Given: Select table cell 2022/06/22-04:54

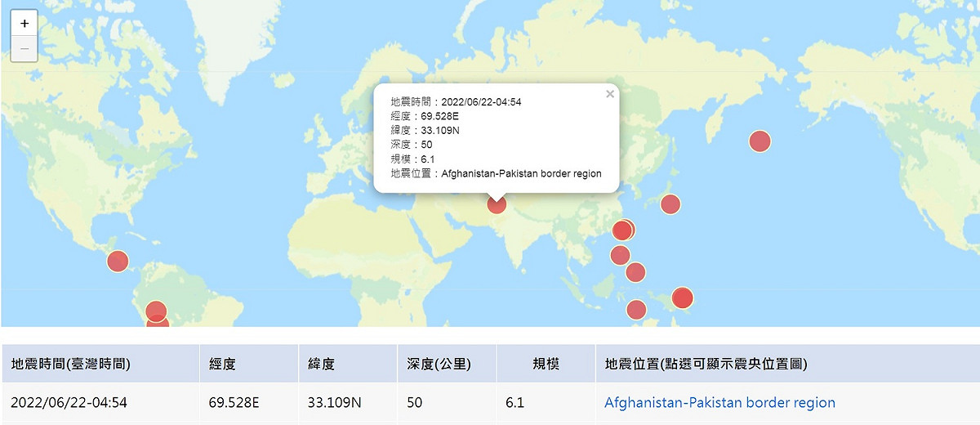Looking at the screenshot, I should coord(100,403).
